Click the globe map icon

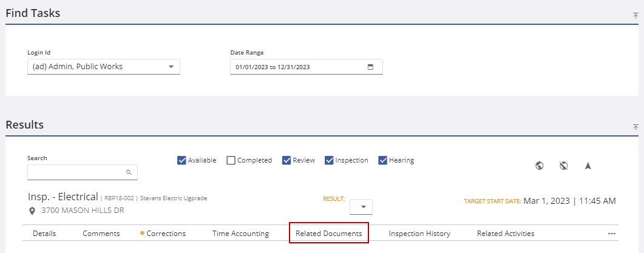tap(539, 166)
